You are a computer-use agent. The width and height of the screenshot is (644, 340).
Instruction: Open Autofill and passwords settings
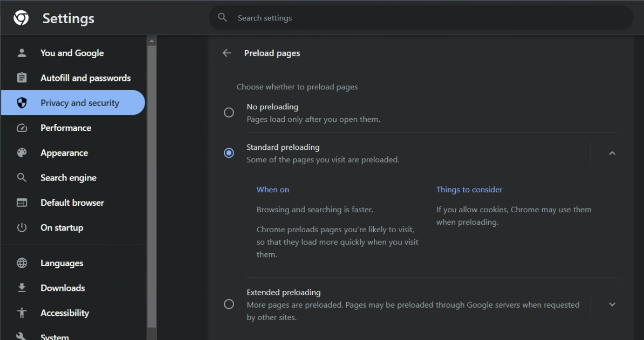click(73, 78)
